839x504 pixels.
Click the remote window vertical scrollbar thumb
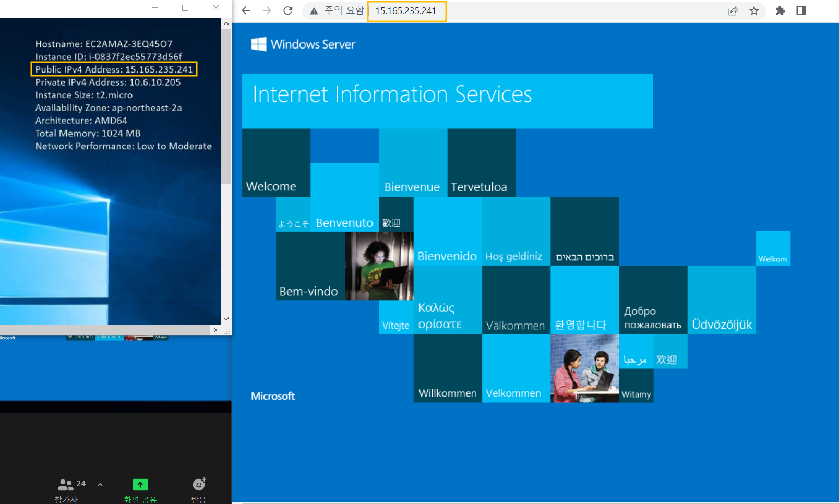[x=226, y=106]
